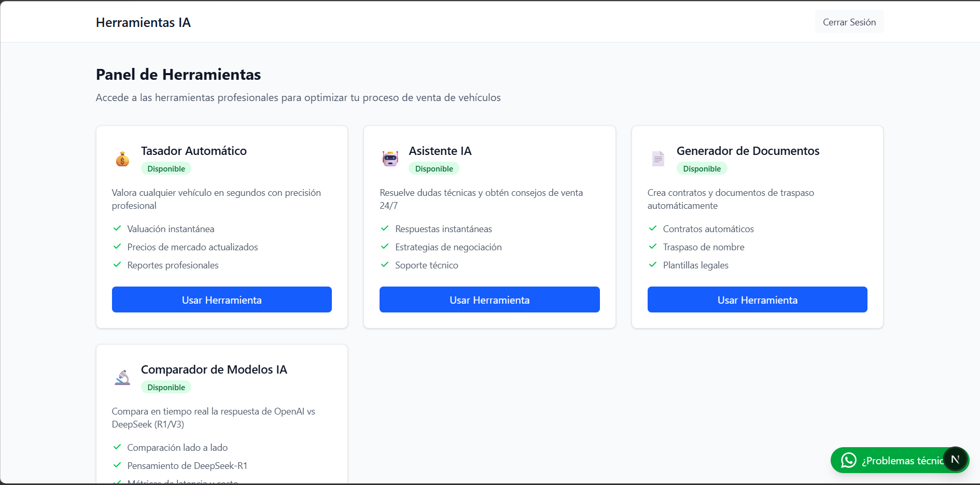
Task: Click the 'Plantillas legales' feature text
Action: pos(695,265)
